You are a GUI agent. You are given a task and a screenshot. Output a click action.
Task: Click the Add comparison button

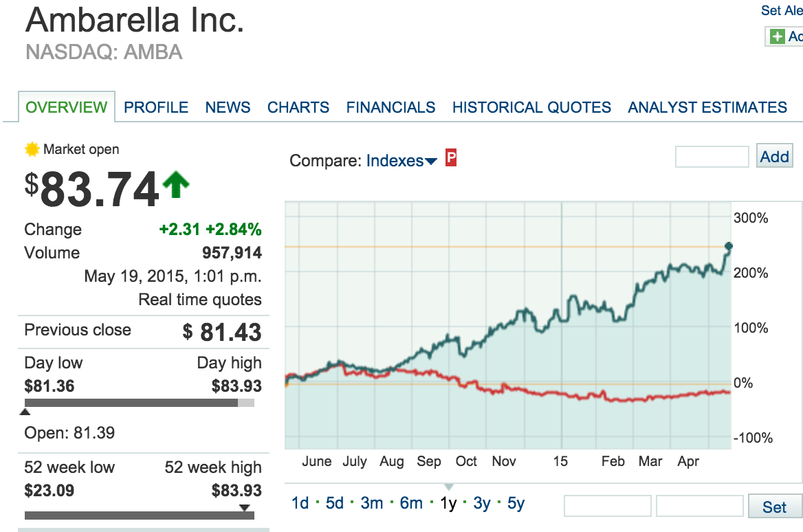(774, 157)
